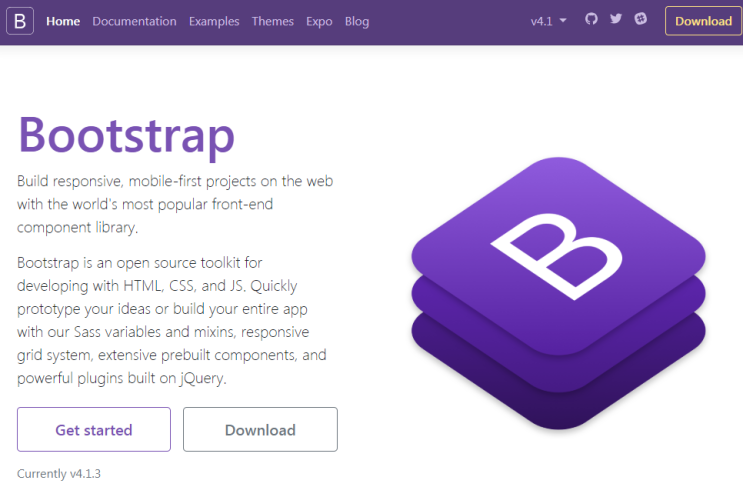Open the GitHub icon link
The height and width of the screenshot is (487, 743).
pyautogui.click(x=591, y=19)
